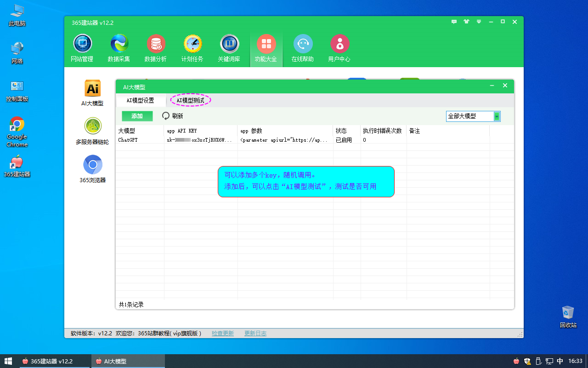Open 365建站器 desktop shortcut
Screen dimensions: 588x368
point(17,167)
